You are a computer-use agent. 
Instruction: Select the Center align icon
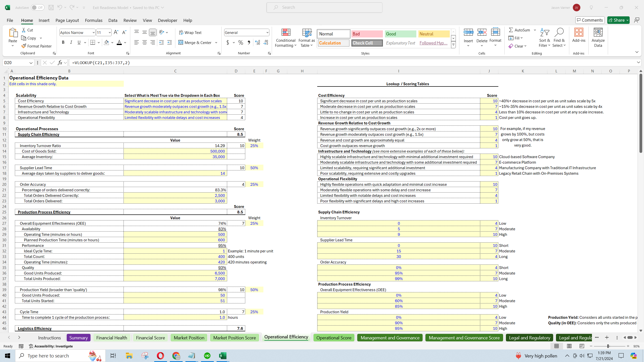pos(144,42)
